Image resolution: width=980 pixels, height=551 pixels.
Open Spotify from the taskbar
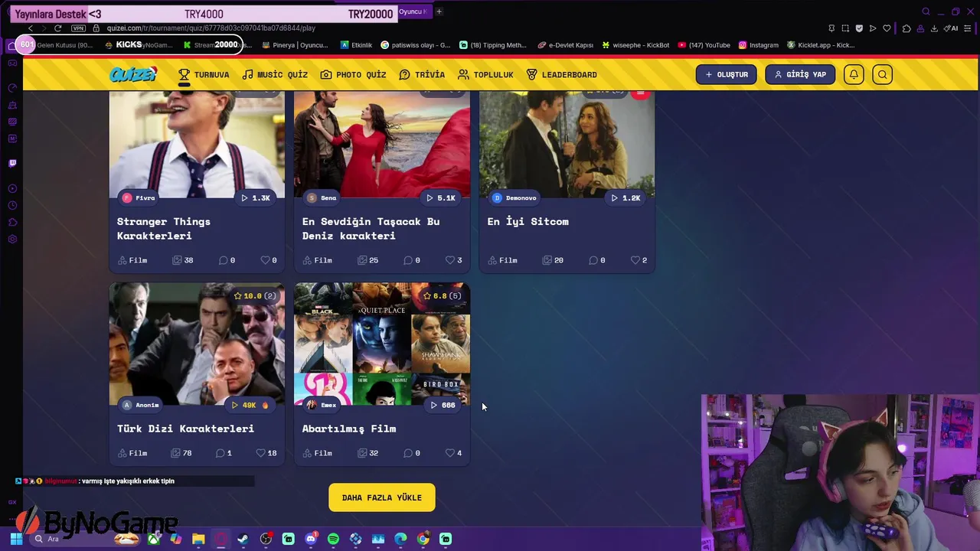(x=333, y=539)
